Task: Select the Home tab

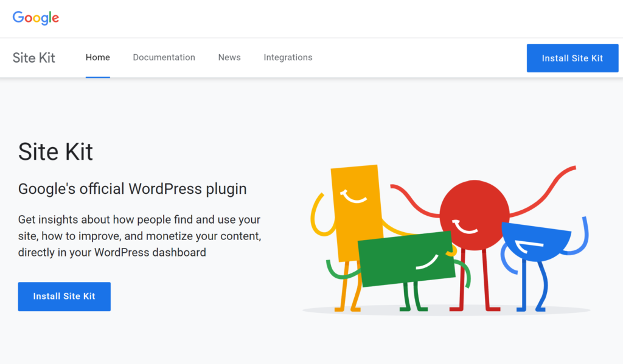Action: point(98,58)
